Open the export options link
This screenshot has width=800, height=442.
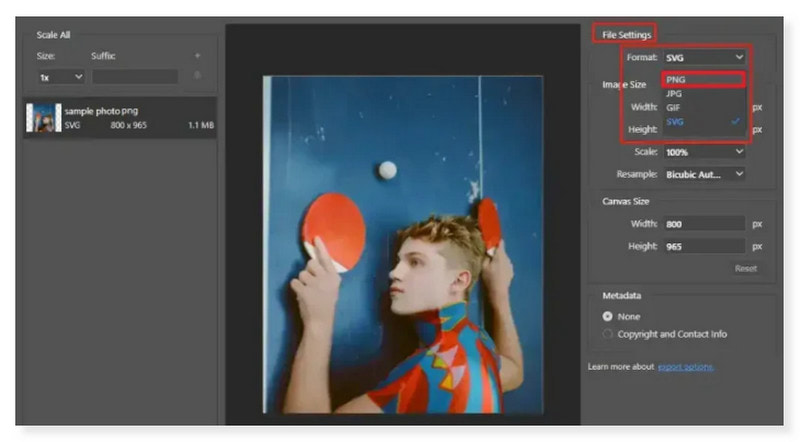685,367
